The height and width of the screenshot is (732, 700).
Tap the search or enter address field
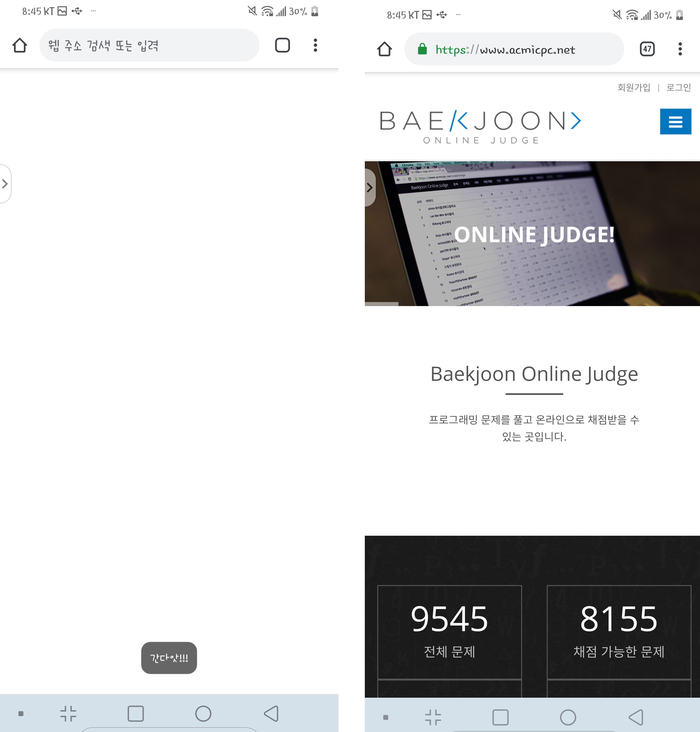(149, 46)
